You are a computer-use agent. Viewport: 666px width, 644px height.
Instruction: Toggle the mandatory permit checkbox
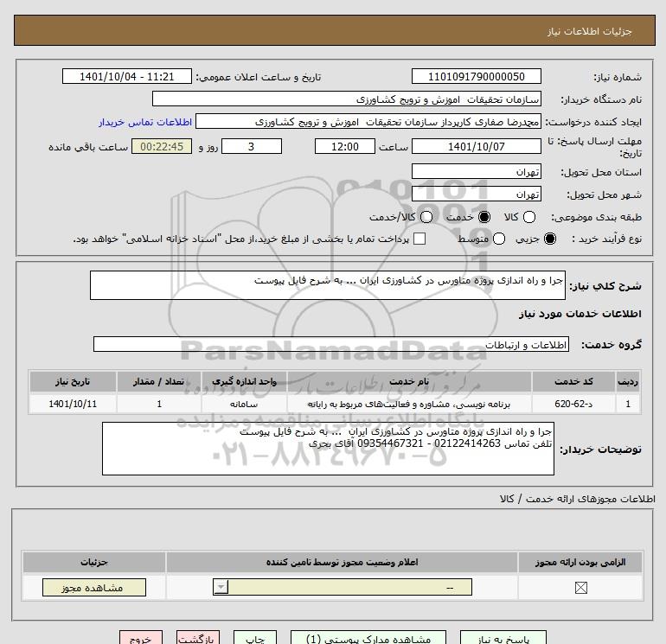(x=580, y=588)
